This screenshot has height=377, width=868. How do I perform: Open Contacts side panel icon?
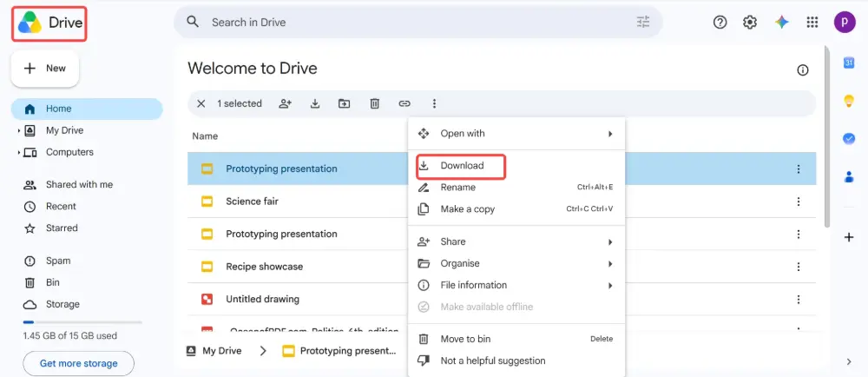(849, 176)
